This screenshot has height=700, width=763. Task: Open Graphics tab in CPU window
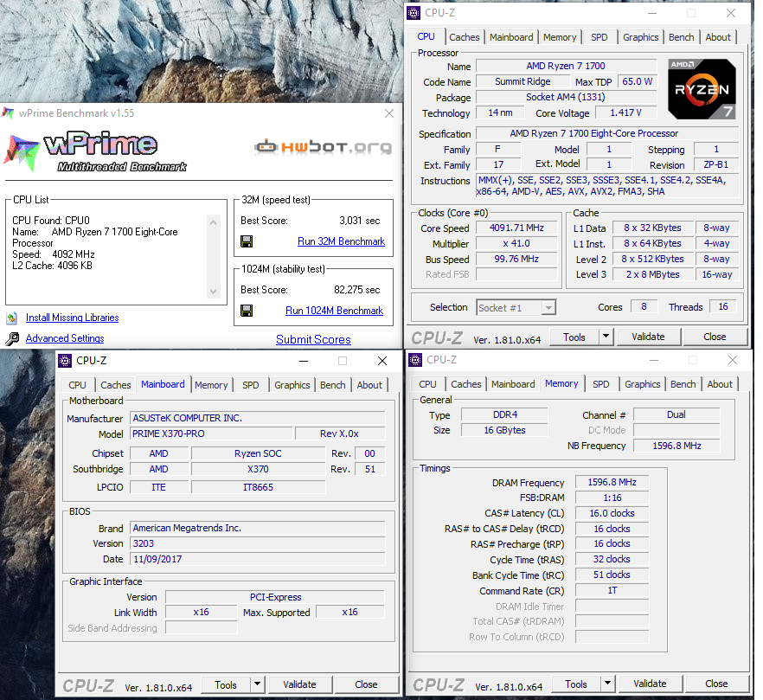coord(640,37)
